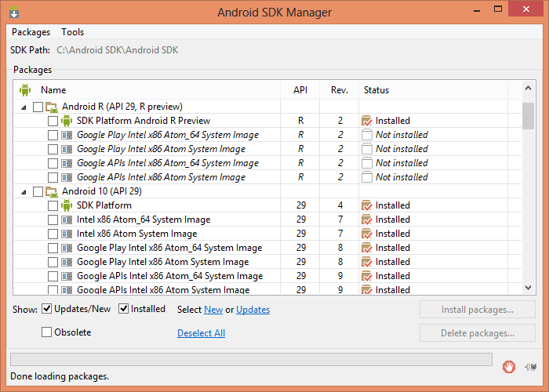Click Installed icon for Google APIs Atom_64 rev 9
Image resolution: width=549 pixels, height=392 pixels.
[366, 276]
